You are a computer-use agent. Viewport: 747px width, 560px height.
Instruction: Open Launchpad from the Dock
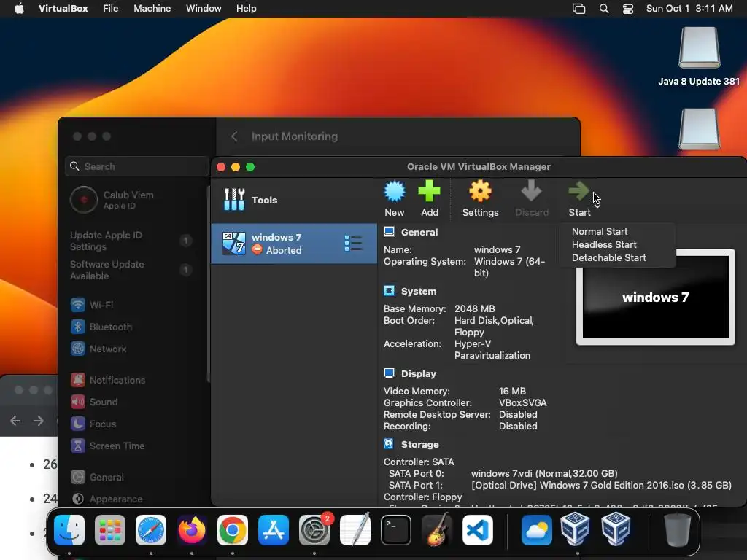tap(110, 530)
